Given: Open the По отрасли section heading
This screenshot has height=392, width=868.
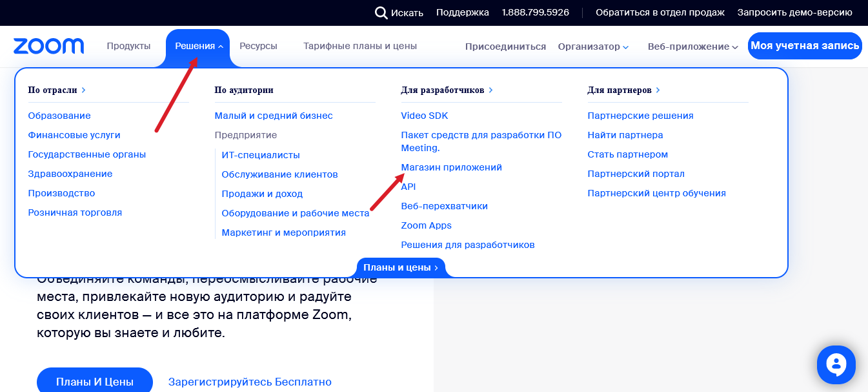Looking at the screenshot, I should click(x=57, y=90).
